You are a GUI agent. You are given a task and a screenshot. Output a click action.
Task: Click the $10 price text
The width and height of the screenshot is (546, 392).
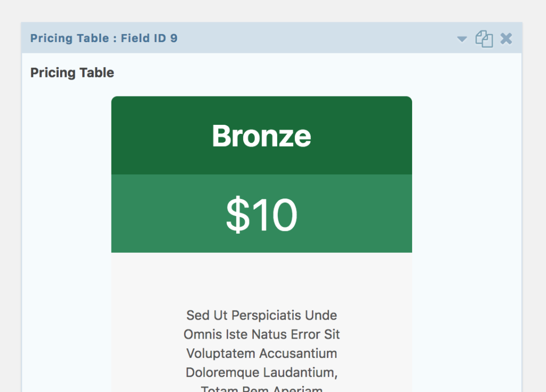pos(261,214)
